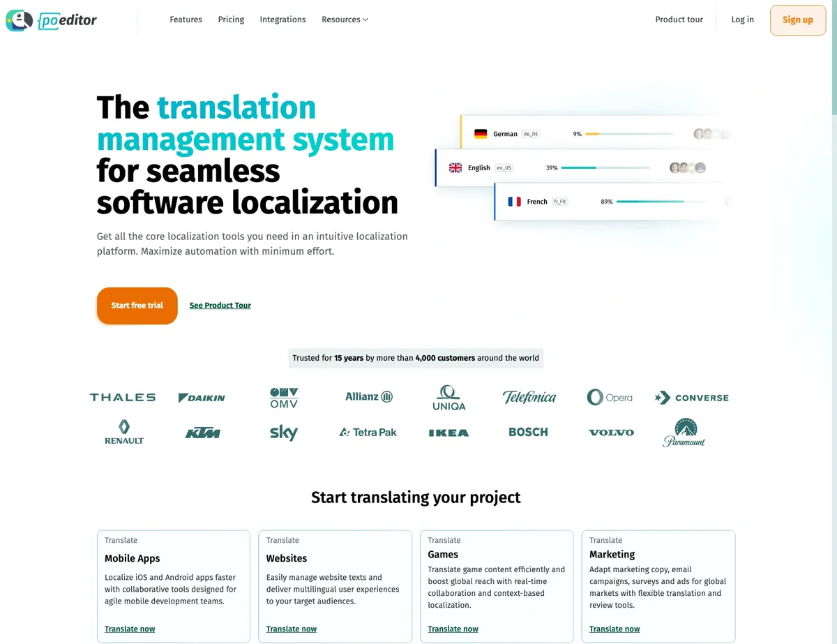
Task: Click the French flag icon
Action: [515, 202]
